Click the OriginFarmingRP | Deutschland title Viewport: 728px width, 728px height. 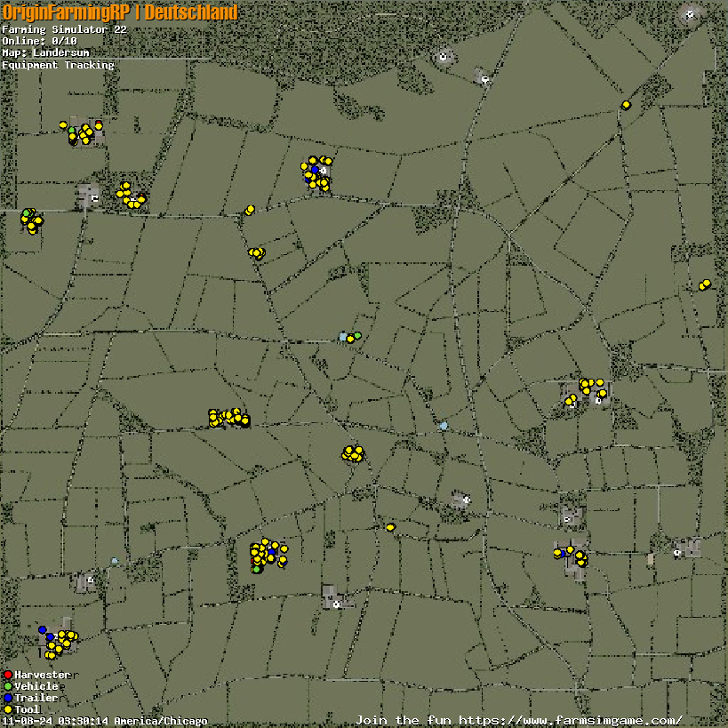pos(120,12)
